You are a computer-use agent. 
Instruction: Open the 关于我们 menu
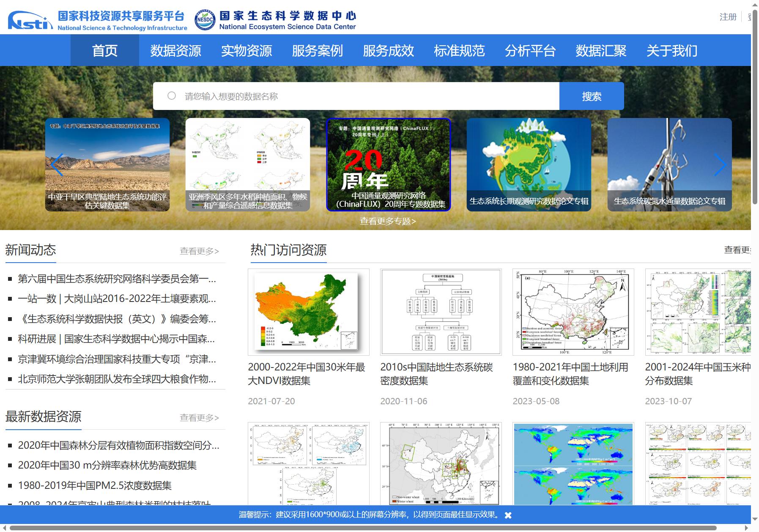click(x=671, y=50)
